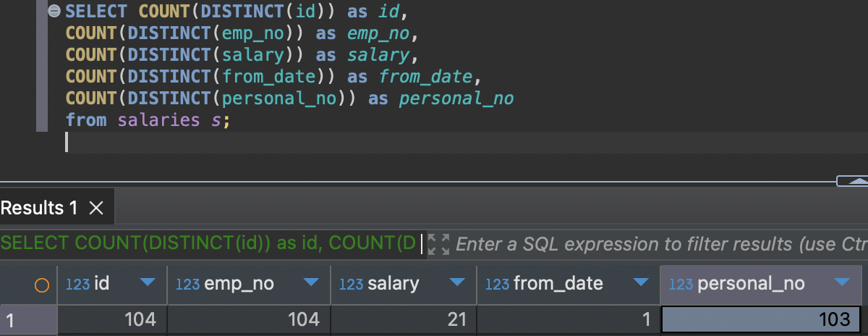This screenshot has width=868, height=336.
Task: Open the from_date column filter dropdown
Action: 641,283
